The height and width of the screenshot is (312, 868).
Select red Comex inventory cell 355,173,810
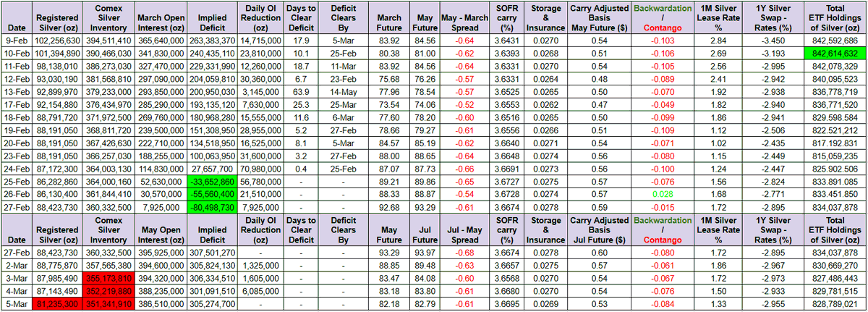109,278
